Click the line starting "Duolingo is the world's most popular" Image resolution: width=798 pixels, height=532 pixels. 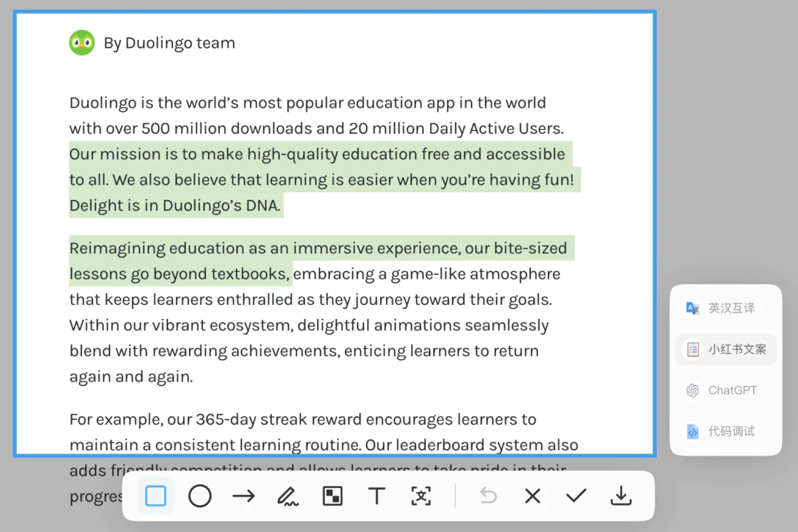point(307,103)
